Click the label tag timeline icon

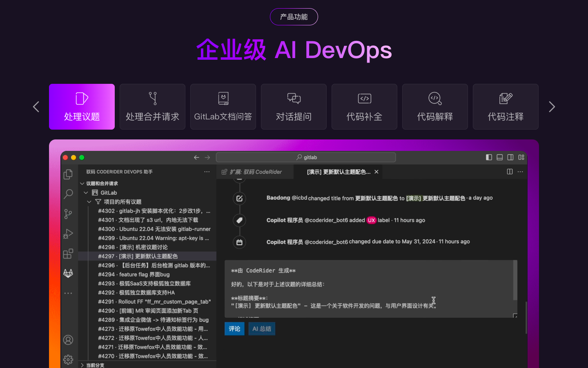(x=239, y=220)
